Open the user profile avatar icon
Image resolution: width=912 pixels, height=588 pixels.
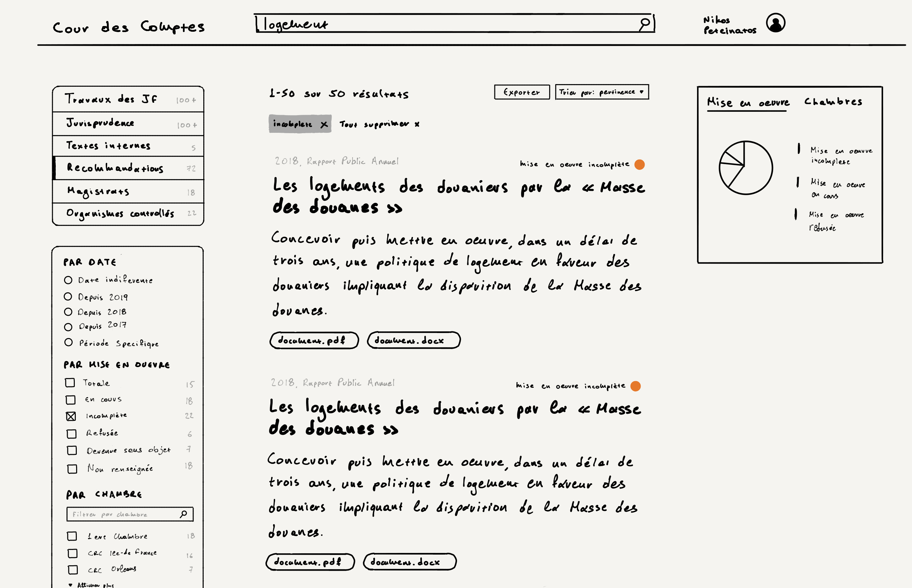coord(776,24)
